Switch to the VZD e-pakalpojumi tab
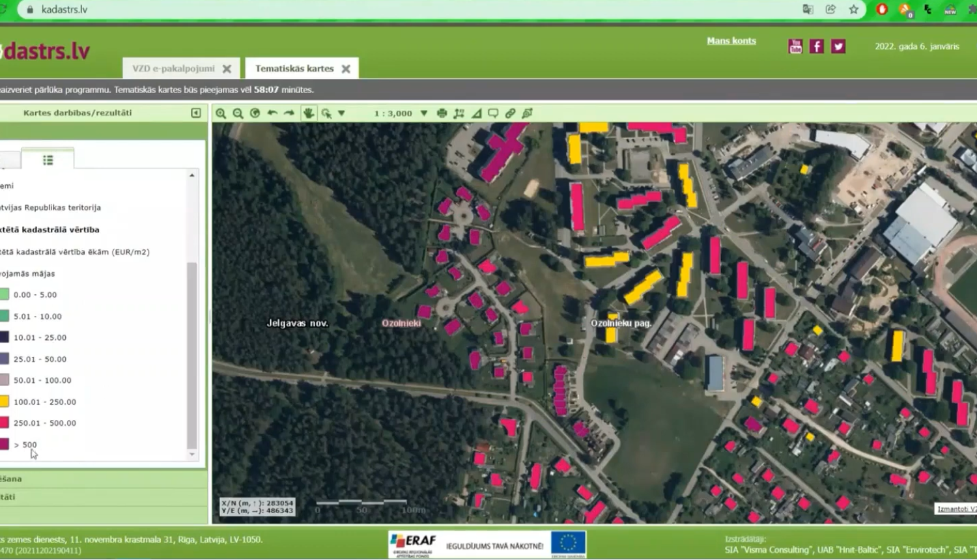Viewport: 977px width, 560px height. coord(173,68)
